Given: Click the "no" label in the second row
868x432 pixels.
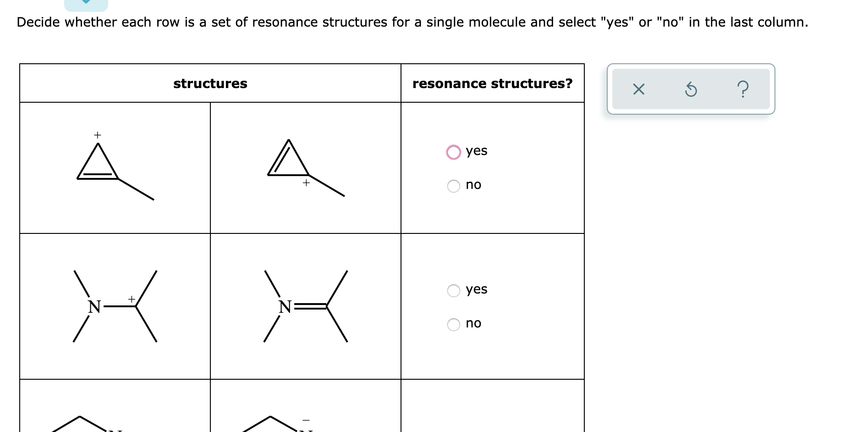Looking at the screenshot, I should tap(473, 323).
